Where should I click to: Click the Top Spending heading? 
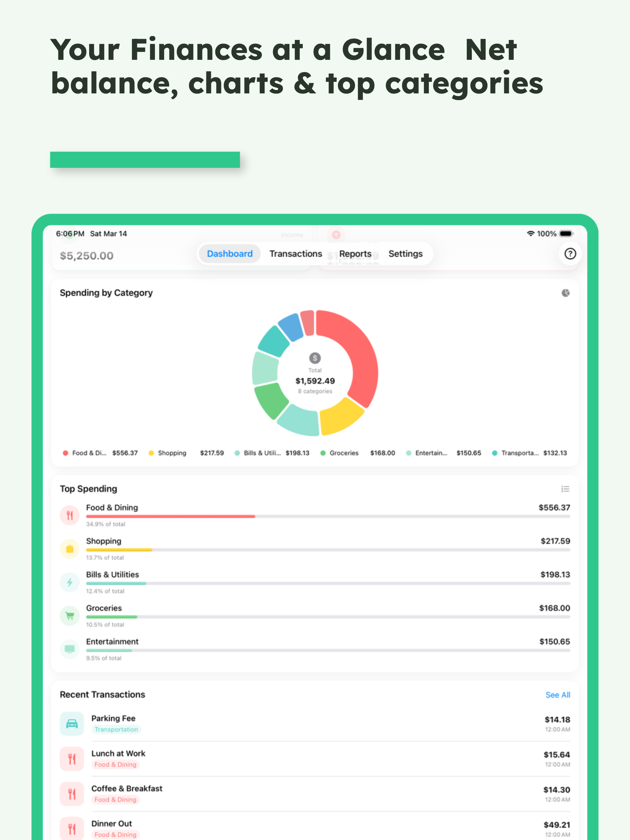[x=89, y=489]
